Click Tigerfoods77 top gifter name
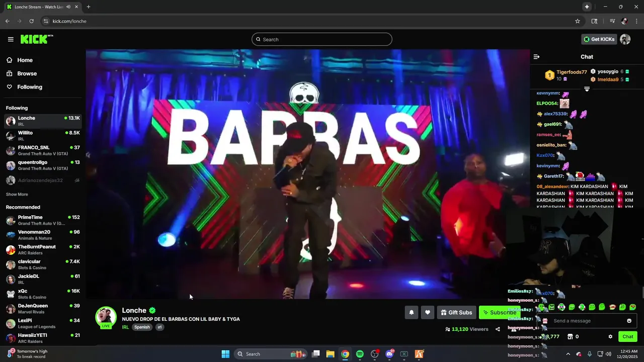 click(x=572, y=72)
